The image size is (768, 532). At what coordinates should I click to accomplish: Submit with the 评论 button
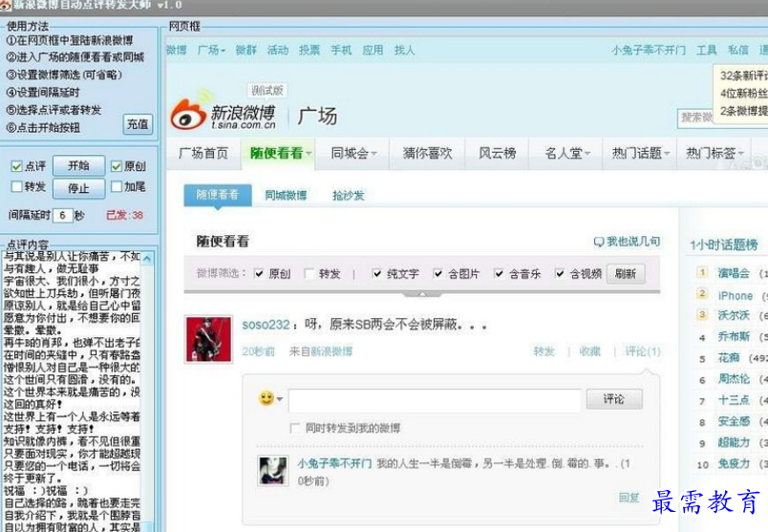point(613,399)
